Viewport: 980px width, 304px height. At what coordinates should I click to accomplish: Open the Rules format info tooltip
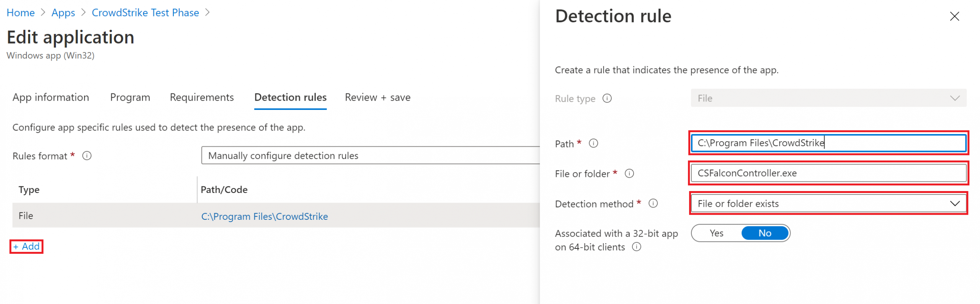[x=87, y=156]
